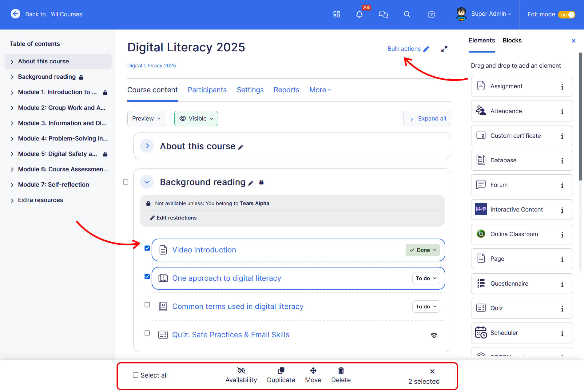Check the Quiz: Safe Practices checkbox

[147, 333]
